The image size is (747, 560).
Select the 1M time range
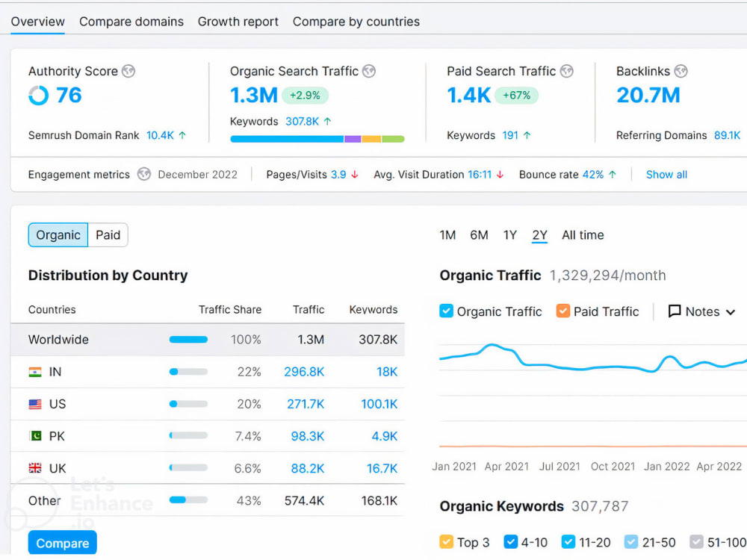447,234
